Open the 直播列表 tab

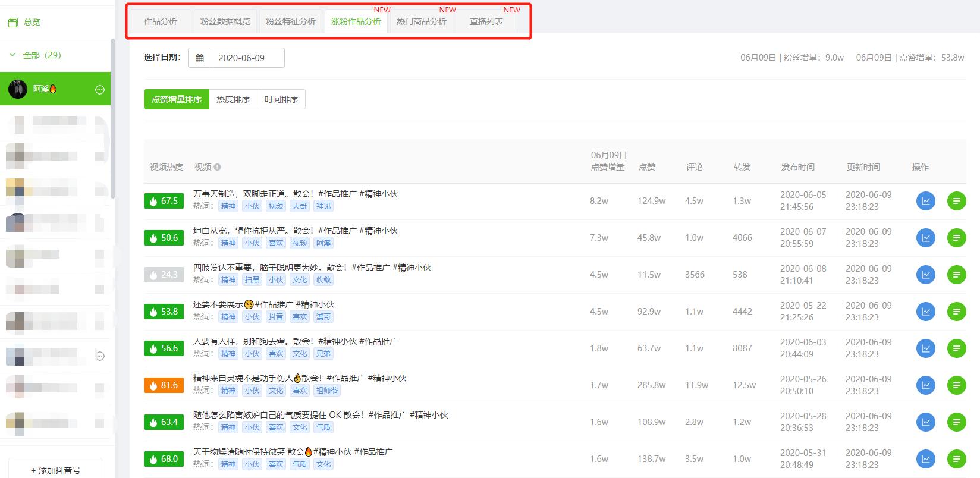tap(486, 21)
